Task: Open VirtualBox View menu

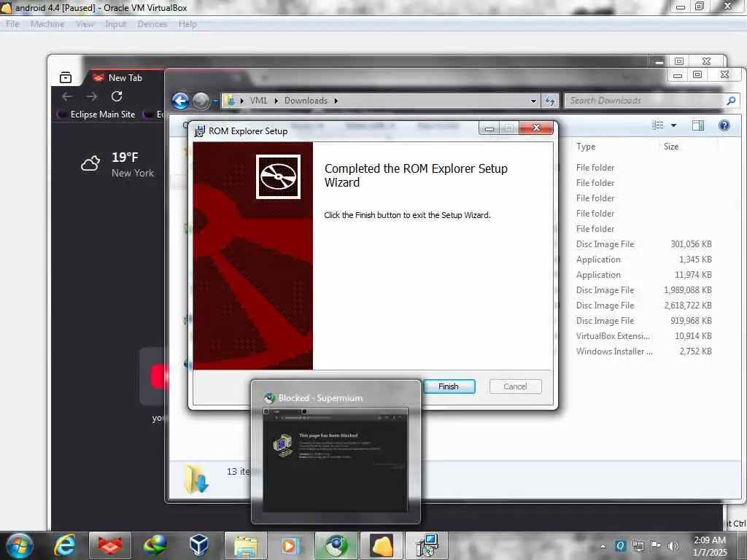Action: (85, 24)
